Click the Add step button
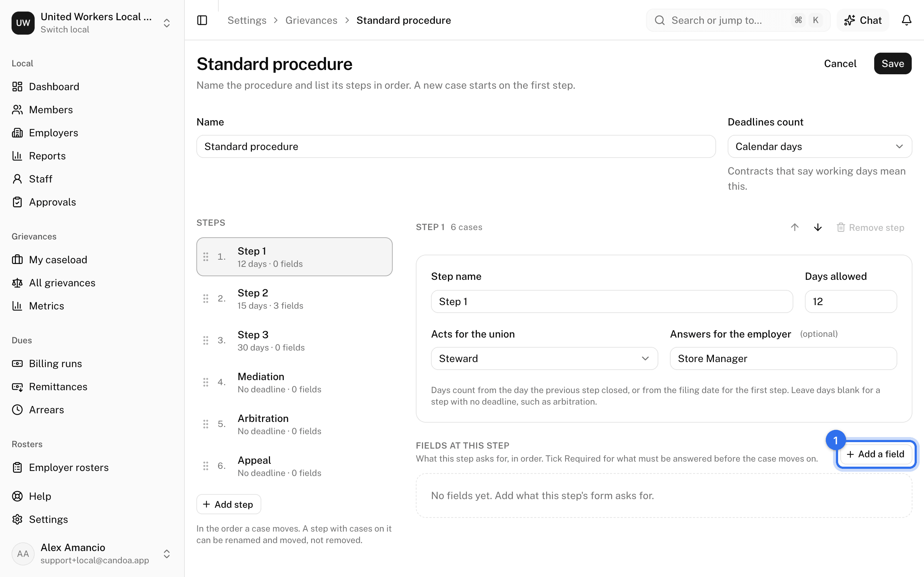This screenshot has height=577, width=924. click(229, 504)
